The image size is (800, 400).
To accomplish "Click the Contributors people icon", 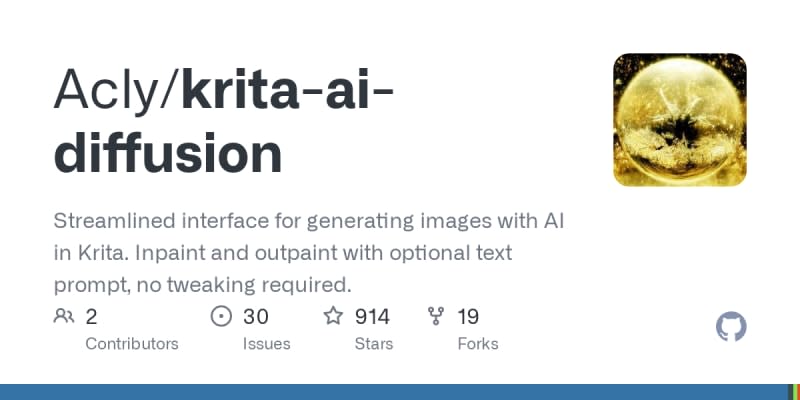I will tap(64, 317).
